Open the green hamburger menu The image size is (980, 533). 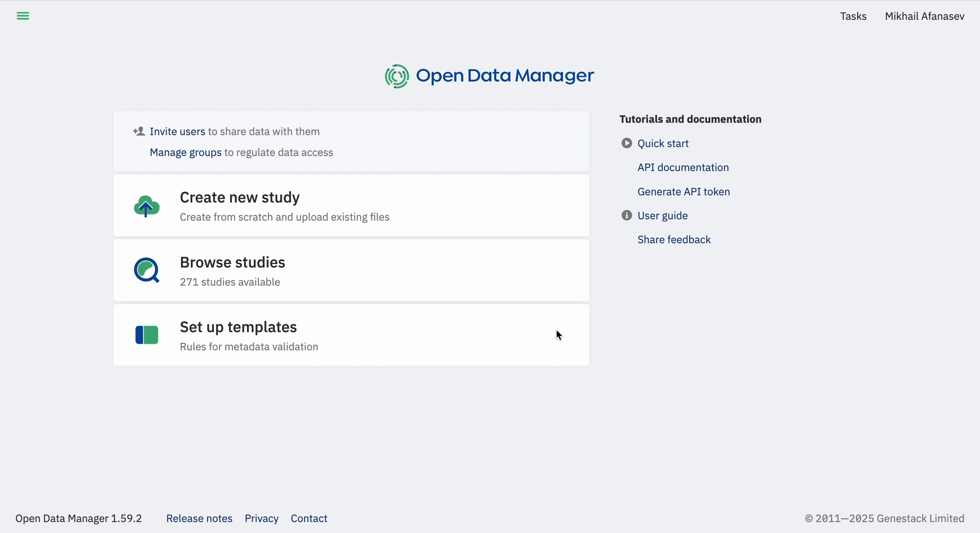point(23,16)
